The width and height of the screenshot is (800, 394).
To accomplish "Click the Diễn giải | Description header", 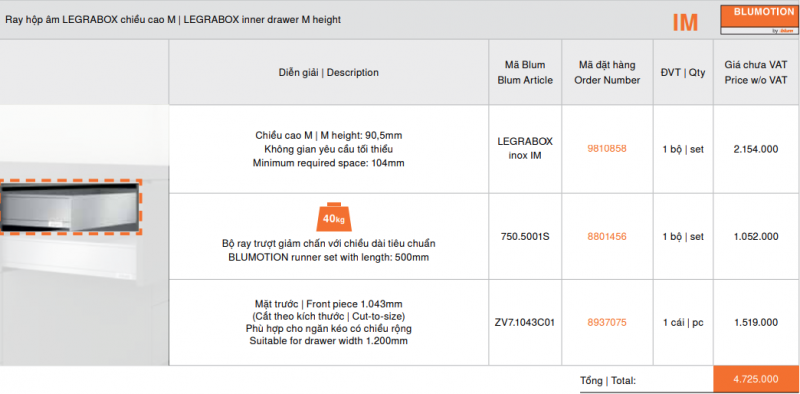I will pos(329,72).
